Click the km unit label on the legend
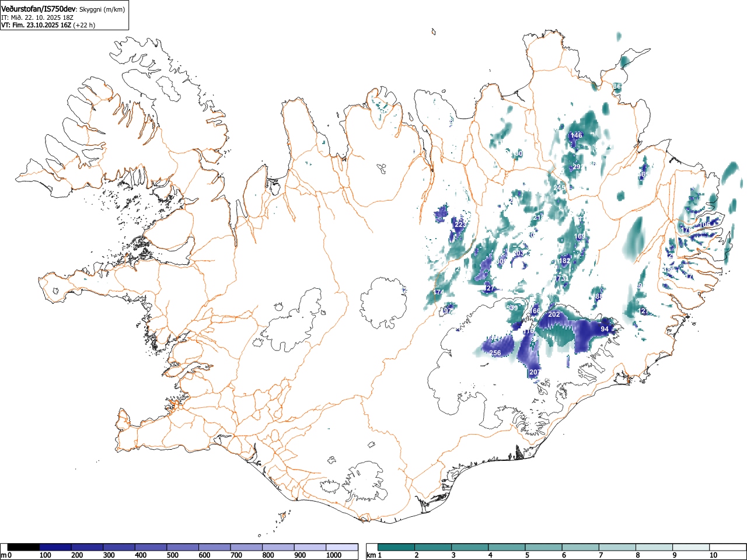Image resolution: width=747 pixels, height=560 pixels. coord(371,555)
